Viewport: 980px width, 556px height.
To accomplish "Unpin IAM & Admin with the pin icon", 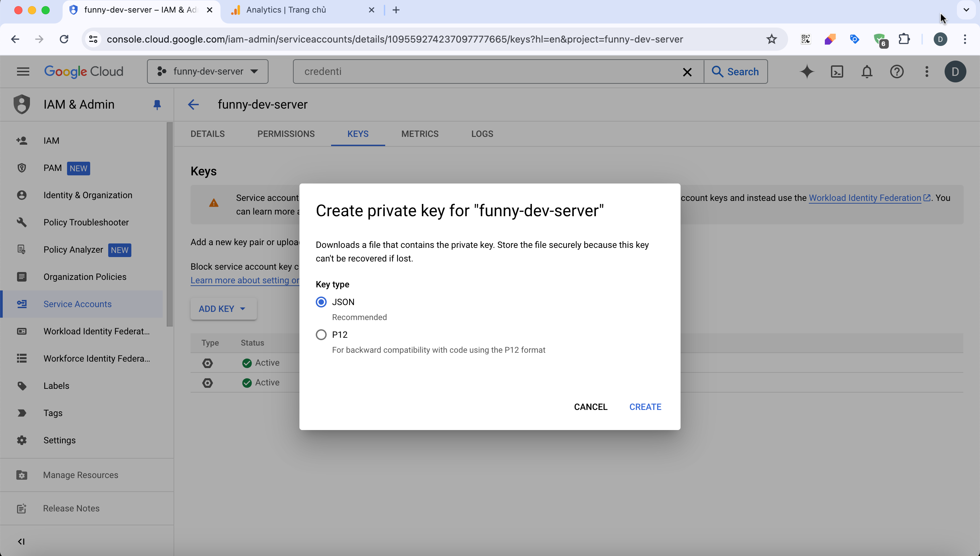I will [157, 105].
